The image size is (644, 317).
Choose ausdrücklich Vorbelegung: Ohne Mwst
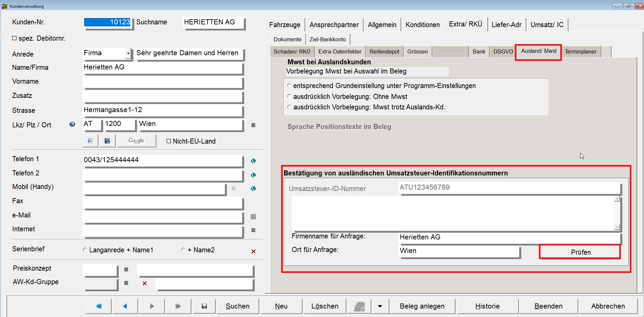tap(289, 96)
